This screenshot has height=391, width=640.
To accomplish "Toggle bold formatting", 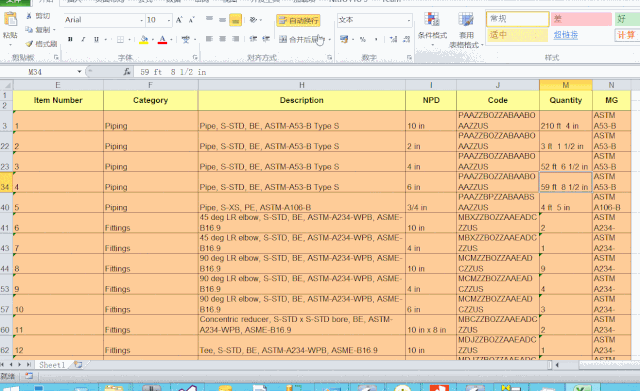I will (x=70, y=40).
